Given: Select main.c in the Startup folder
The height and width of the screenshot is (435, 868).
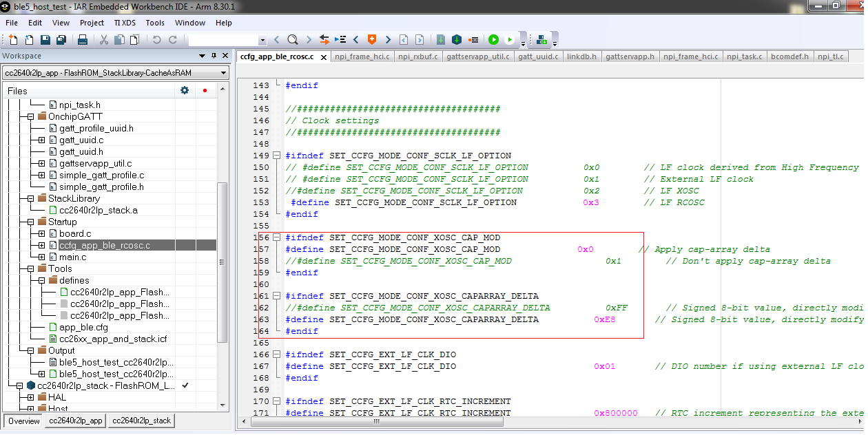Looking at the screenshot, I should coord(72,257).
